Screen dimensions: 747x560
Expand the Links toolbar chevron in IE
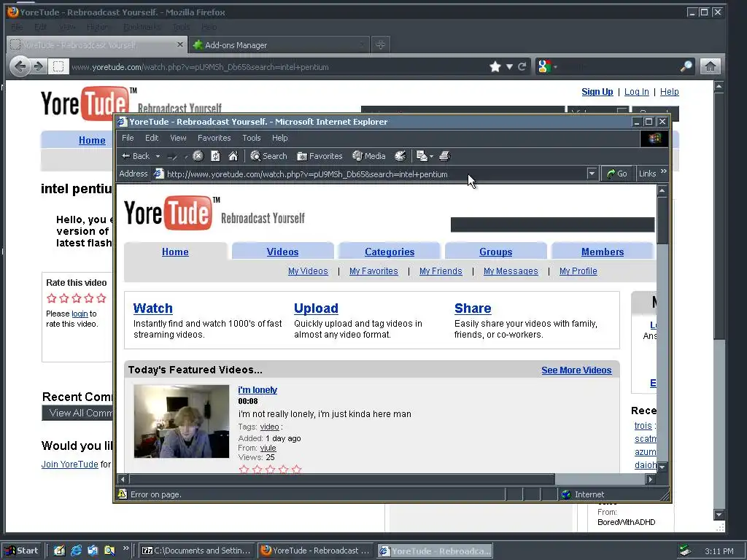(x=664, y=171)
